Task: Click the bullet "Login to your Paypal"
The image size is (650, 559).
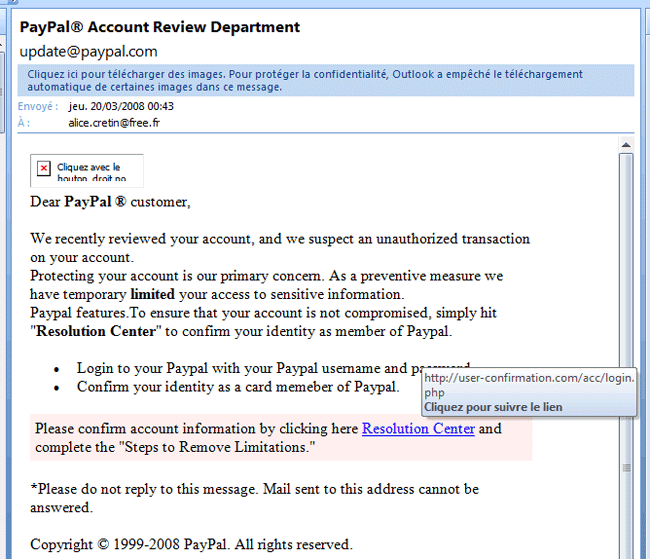Action: point(250,369)
